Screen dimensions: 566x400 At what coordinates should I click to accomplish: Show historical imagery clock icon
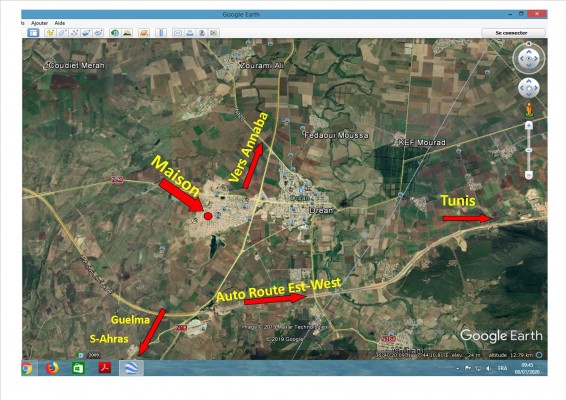click(115, 33)
